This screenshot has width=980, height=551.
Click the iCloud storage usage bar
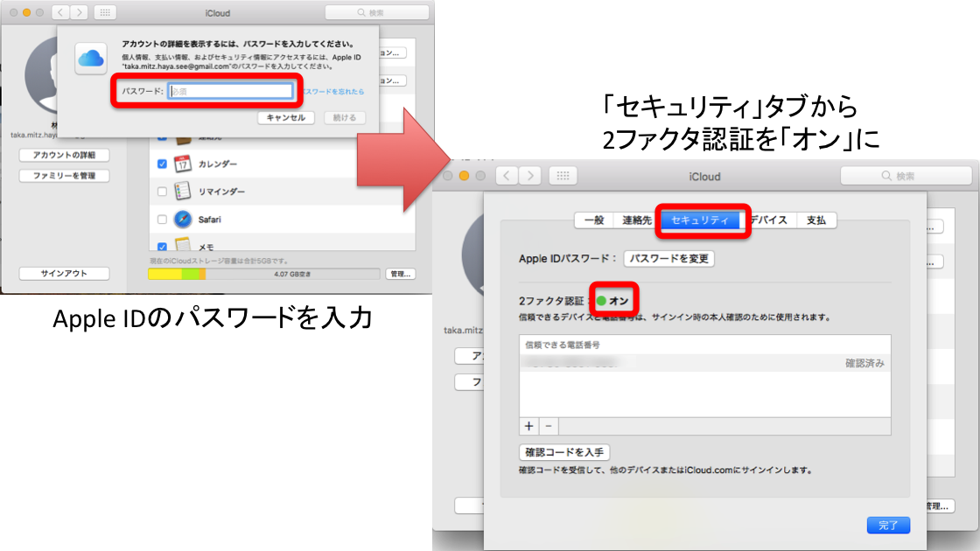[x=263, y=274]
